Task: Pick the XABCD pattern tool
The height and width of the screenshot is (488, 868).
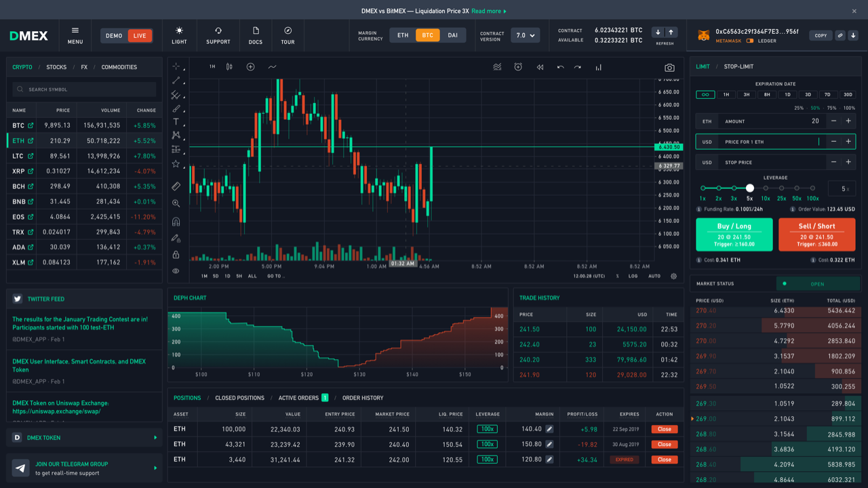Action: [x=176, y=135]
